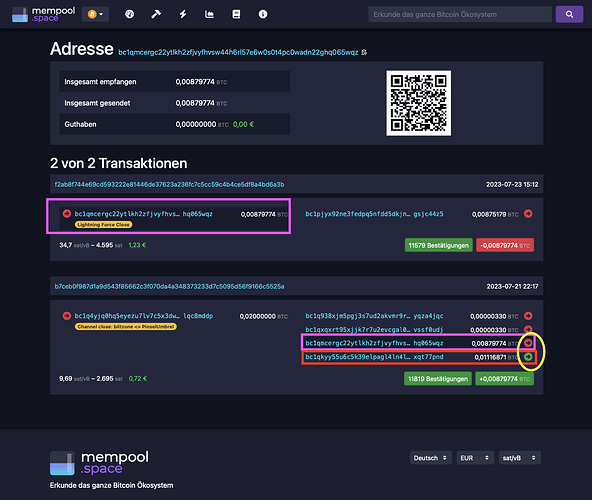Click the green arrow beside 0,01116871 BTC output
592x500 pixels.
pos(528,356)
